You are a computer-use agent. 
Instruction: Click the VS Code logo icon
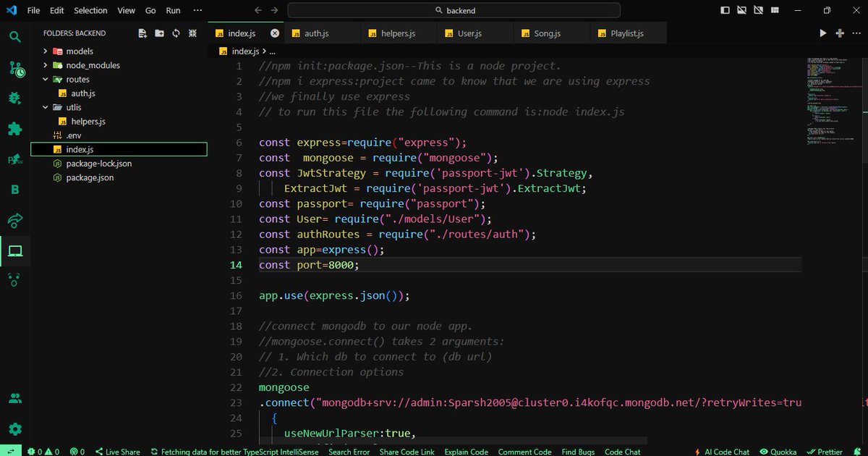[12, 10]
